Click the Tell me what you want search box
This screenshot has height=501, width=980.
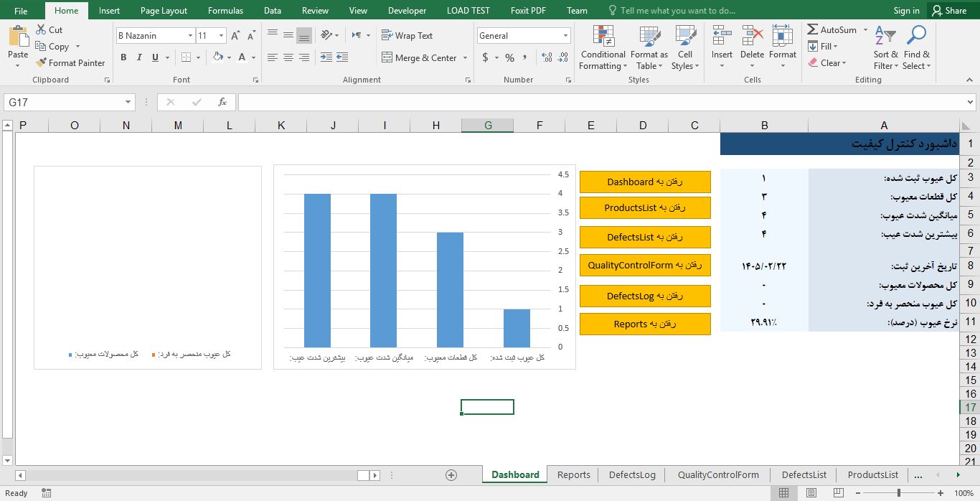[x=671, y=11]
